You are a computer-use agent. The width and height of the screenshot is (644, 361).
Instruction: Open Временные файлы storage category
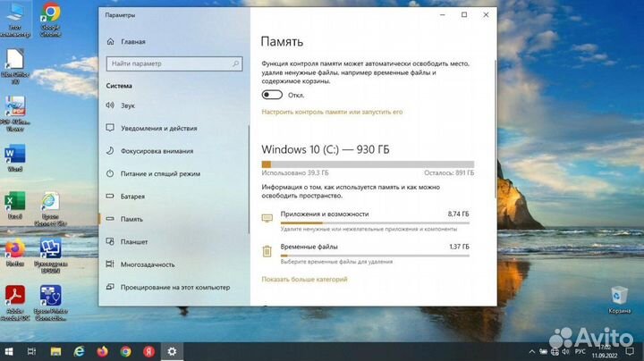tap(366, 254)
